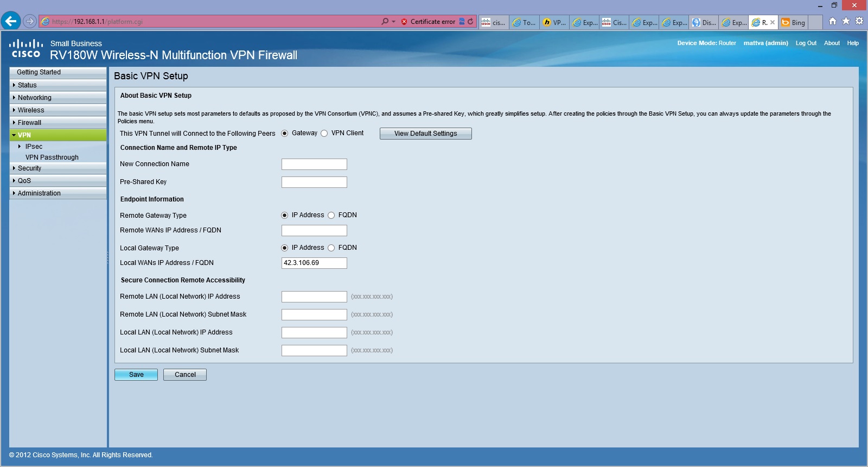Switch to the Dis... browser tab
The image size is (868, 467).
[x=704, y=22]
